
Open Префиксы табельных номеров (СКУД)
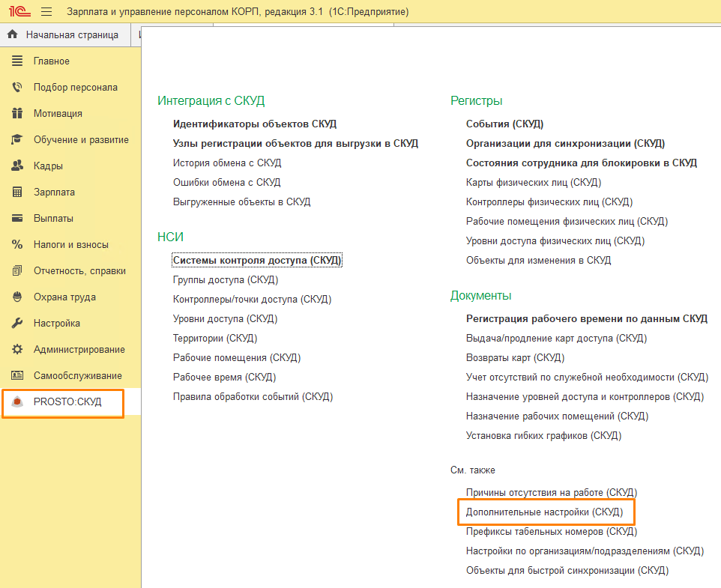click(x=551, y=531)
